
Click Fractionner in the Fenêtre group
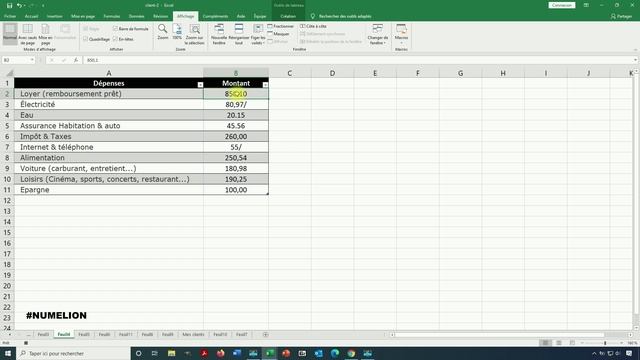click(x=280, y=26)
